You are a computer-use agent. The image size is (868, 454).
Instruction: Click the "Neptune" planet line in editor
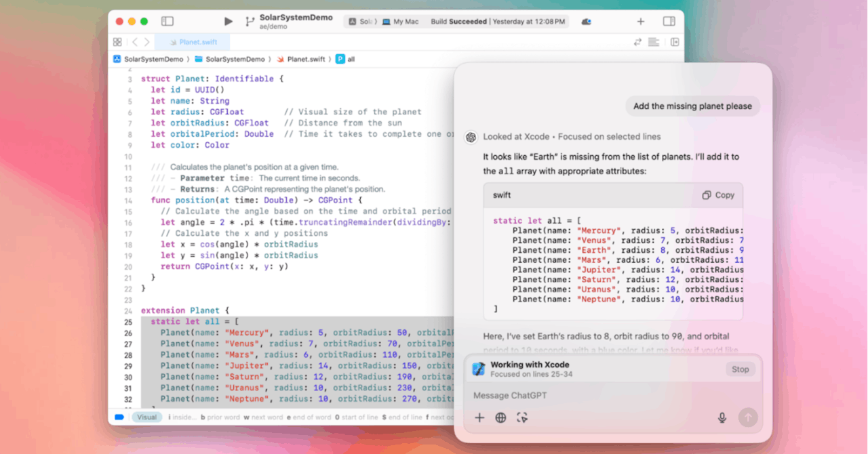(307, 399)
